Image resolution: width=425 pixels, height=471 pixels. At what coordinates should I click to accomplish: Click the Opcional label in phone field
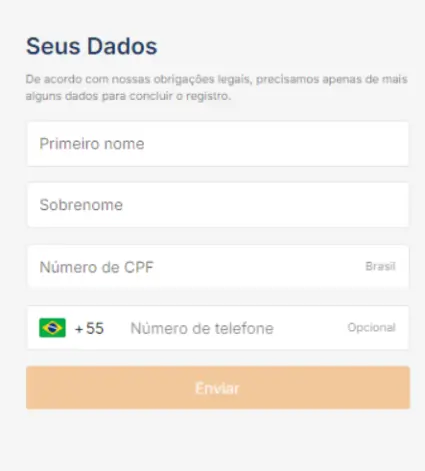pyautogui.click(x=371, y=328)
